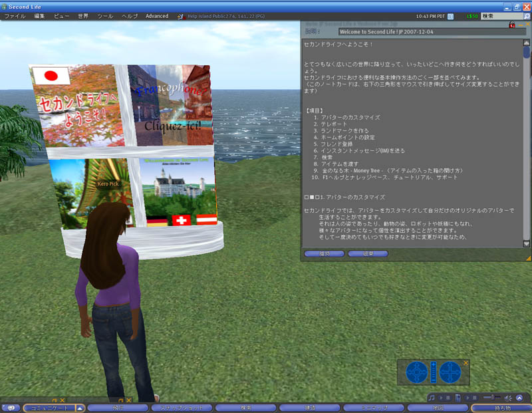This screenshot has width=532, height=413.
Task: Minimize the notecard panel
Action: tap(521, 25)
